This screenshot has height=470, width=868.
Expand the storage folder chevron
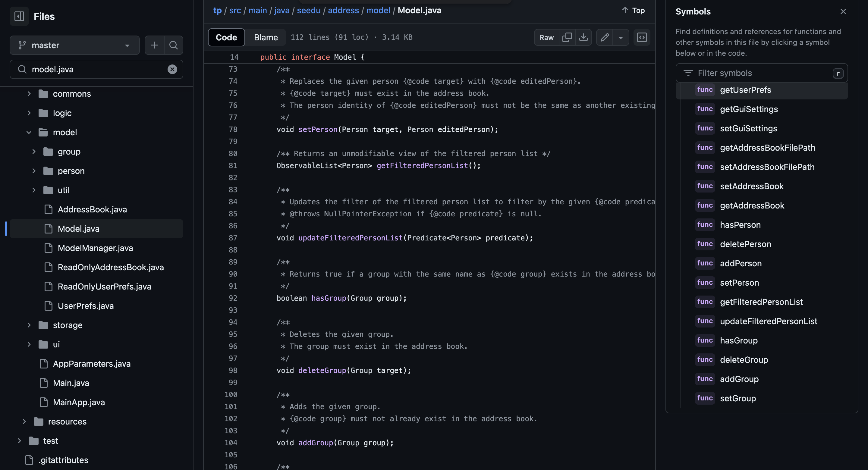click(29, 325)
